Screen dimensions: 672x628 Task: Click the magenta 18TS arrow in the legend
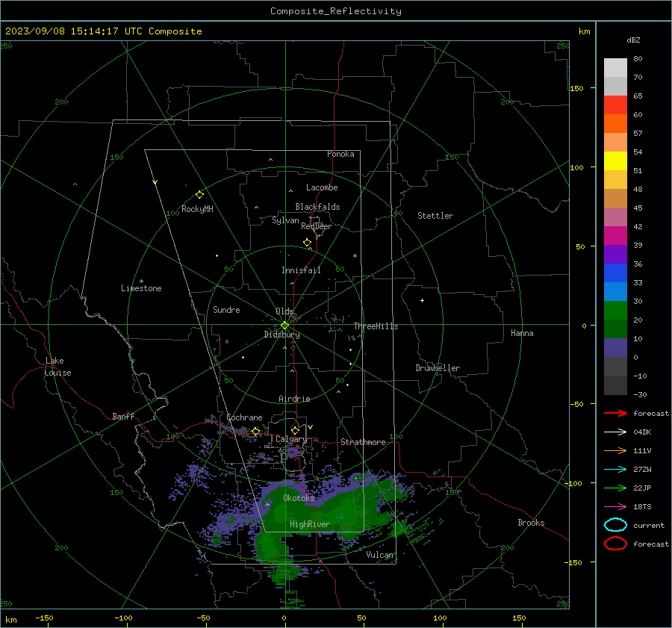pyautogui.click(x=615, y=507)
